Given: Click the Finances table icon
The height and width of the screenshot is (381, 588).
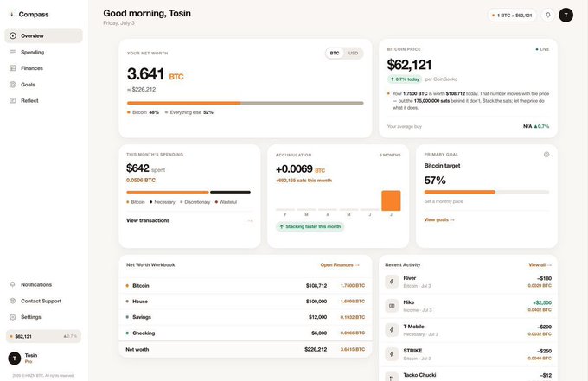Looking at the screenshot, I should pos(13,68).
